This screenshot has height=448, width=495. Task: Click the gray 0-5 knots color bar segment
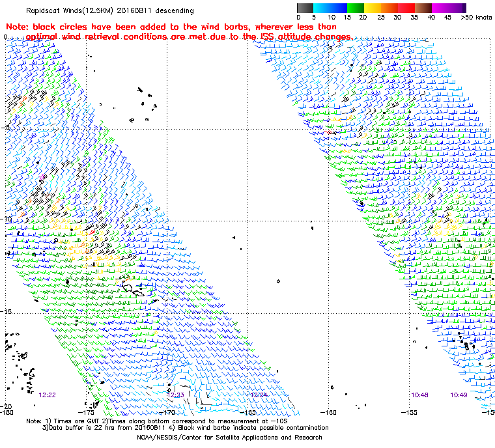click(305, 8)
